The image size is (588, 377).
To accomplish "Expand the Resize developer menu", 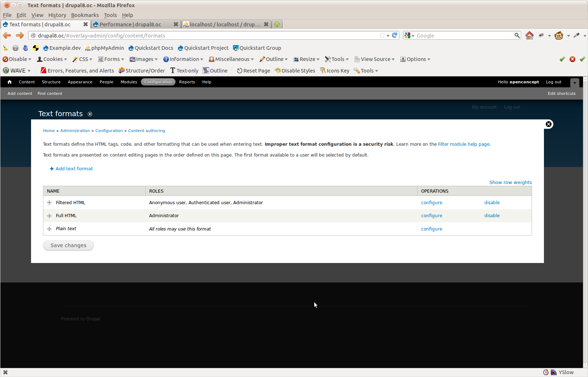I will (x=306, y=59).
